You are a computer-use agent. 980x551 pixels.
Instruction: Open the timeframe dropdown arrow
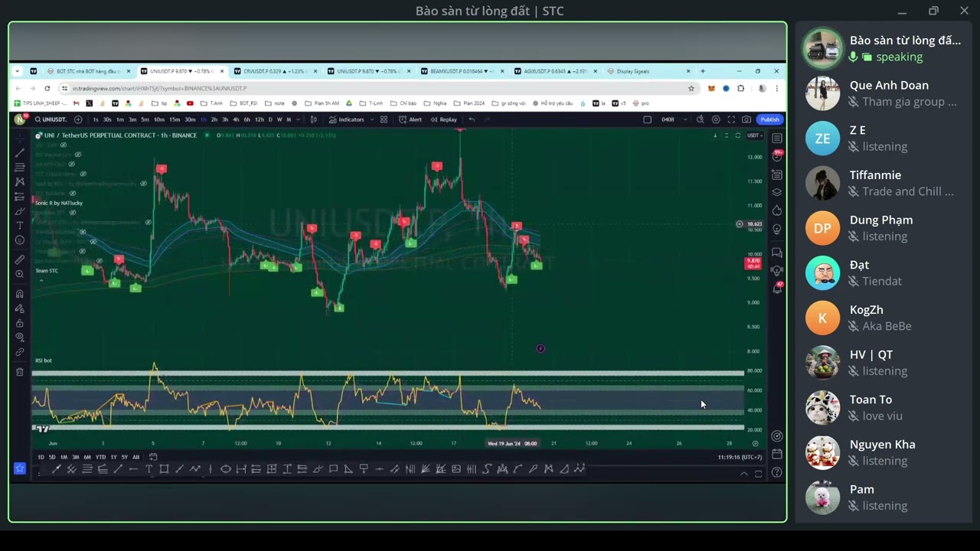click(297, 119)
